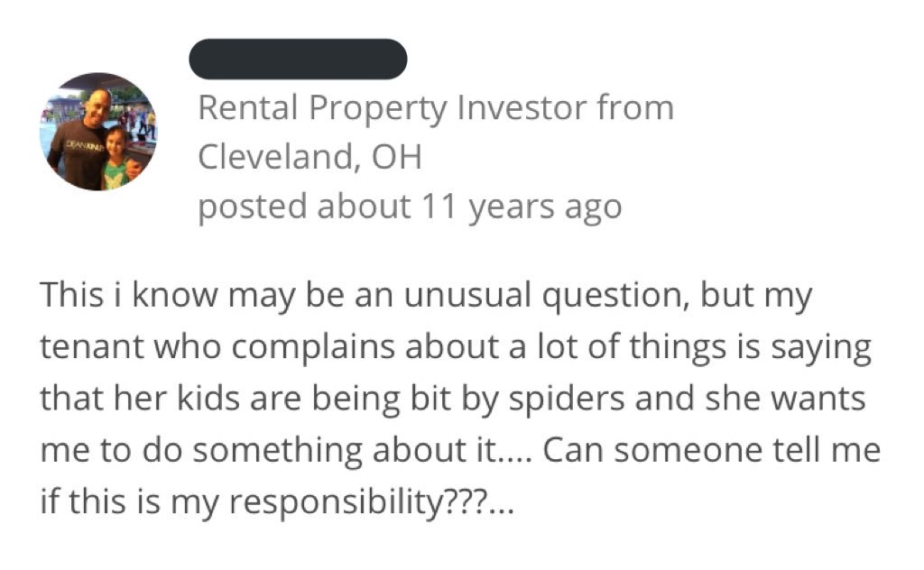
Task: Click the word "spiders" in the post
Action: [x=567, y=399]
